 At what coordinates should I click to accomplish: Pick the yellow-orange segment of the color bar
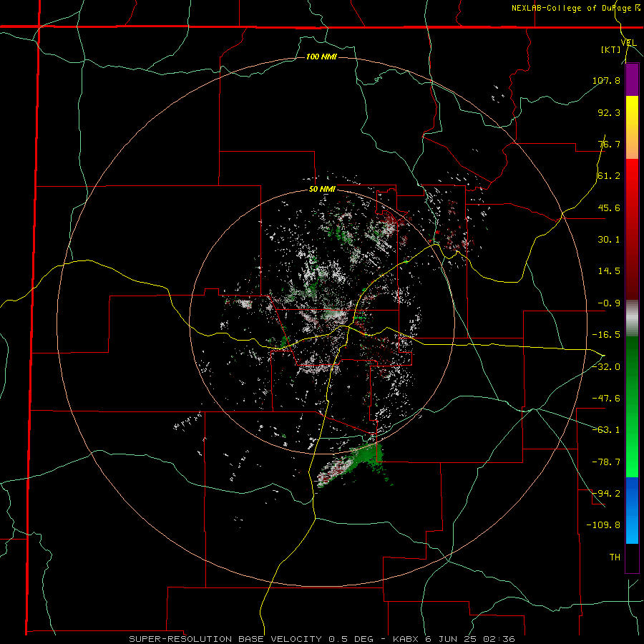[632, 127]
